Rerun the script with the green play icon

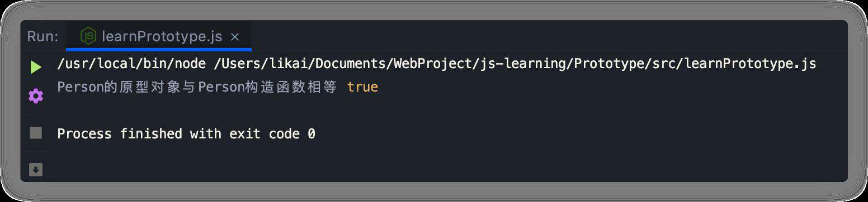(36, 68)
